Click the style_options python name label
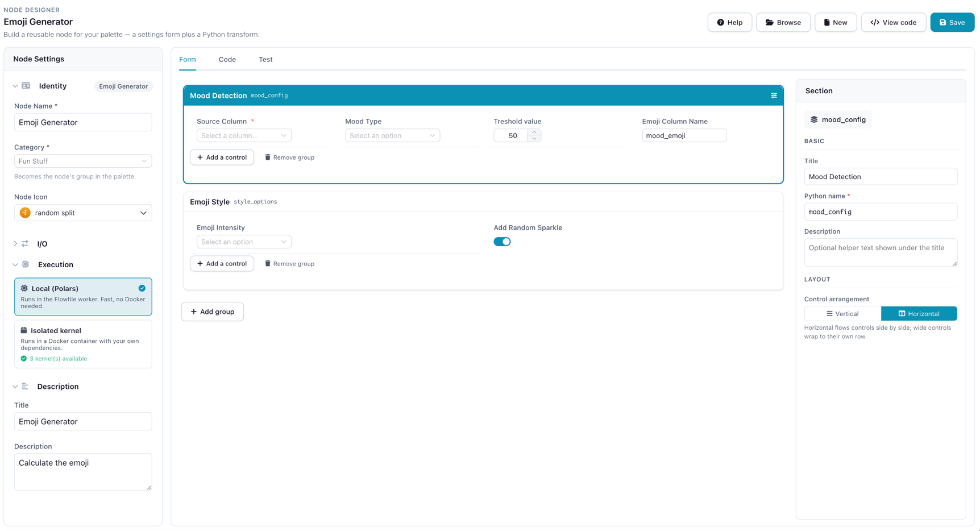Image resolution: width=980 pixels, height=531 pixels. point(255,202)
